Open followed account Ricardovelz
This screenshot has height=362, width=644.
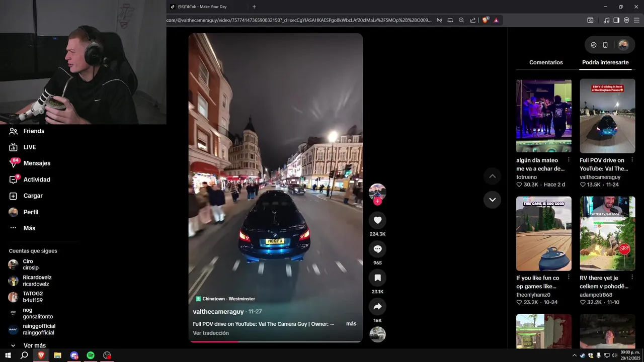[30, 281]
